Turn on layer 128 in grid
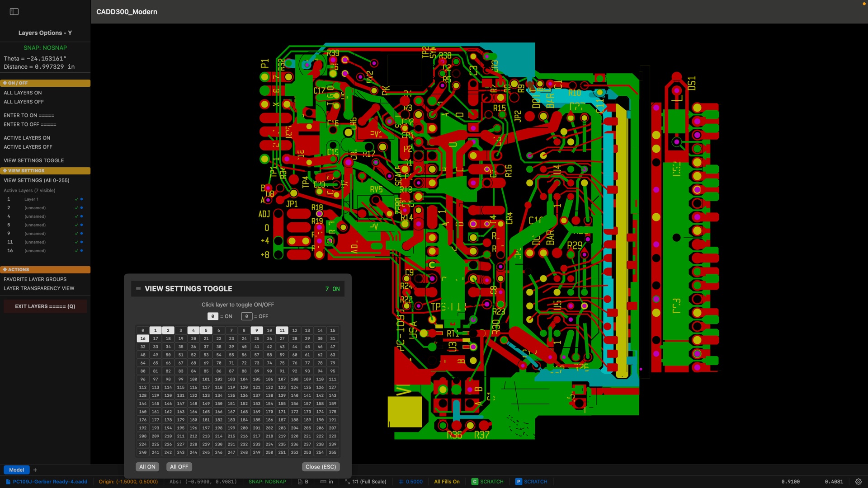 point(143,395)
